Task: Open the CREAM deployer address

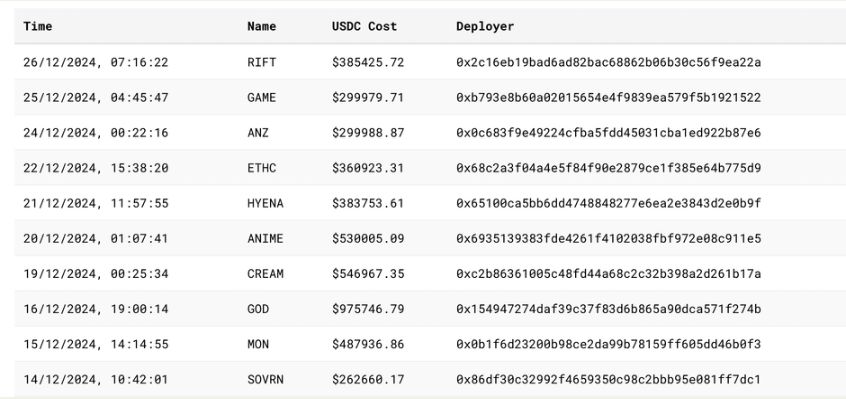Action: (x=609, y=274)
